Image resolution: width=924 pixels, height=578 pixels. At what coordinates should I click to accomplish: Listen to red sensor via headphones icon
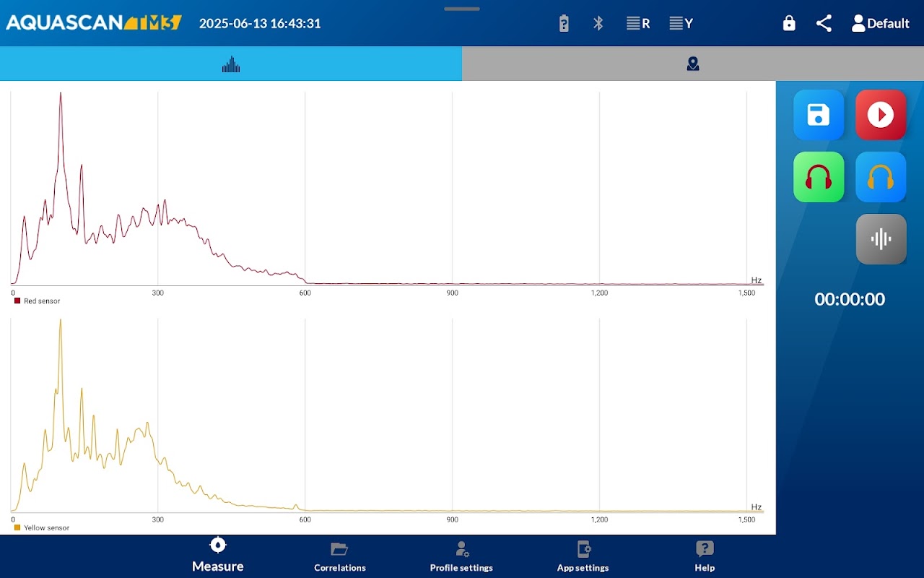pos(819,177)
